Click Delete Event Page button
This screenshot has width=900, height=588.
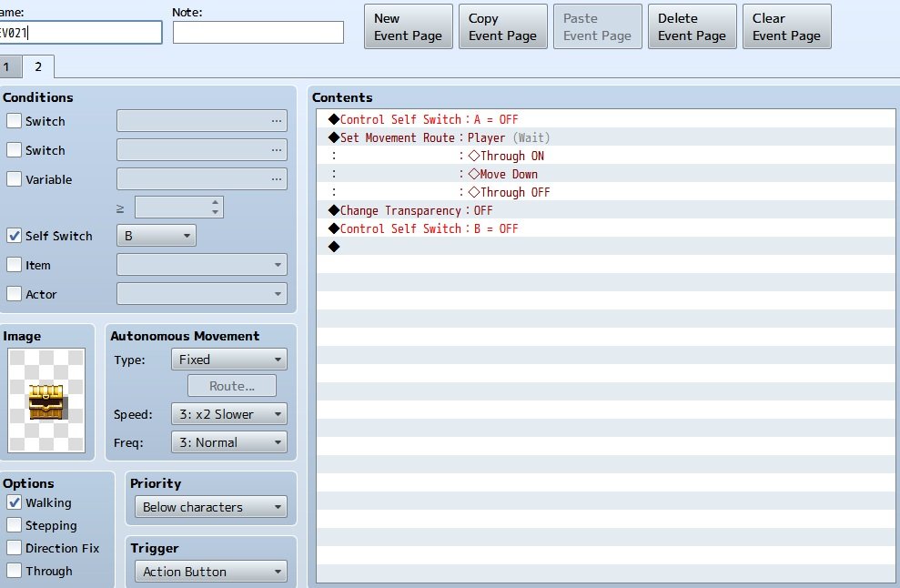coord(693,27)
